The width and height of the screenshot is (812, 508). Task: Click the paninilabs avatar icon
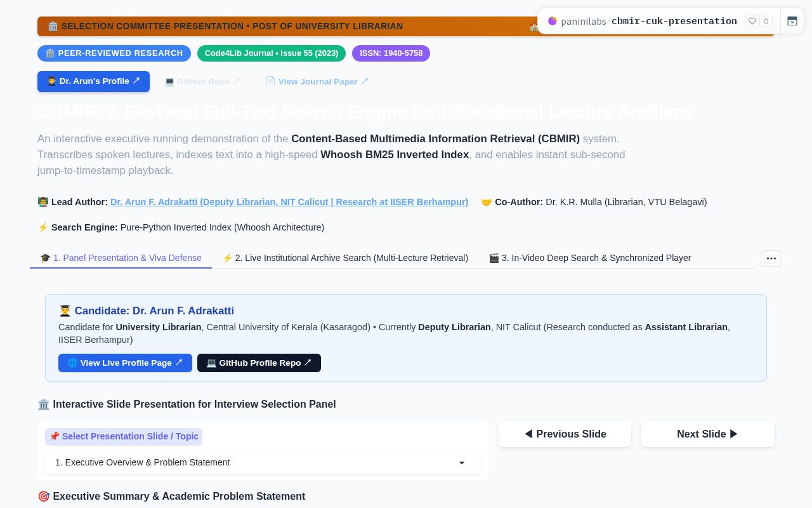(x=553, y=21)
